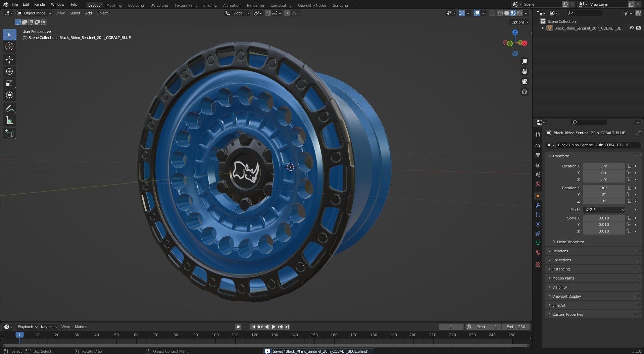Switch perspective/orthographic grid icon
The image size is (644, 354).
(524, 92)
